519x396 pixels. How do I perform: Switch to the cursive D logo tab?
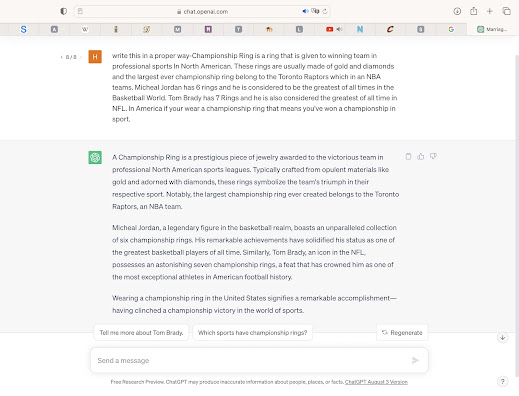(x=146, y=29)
